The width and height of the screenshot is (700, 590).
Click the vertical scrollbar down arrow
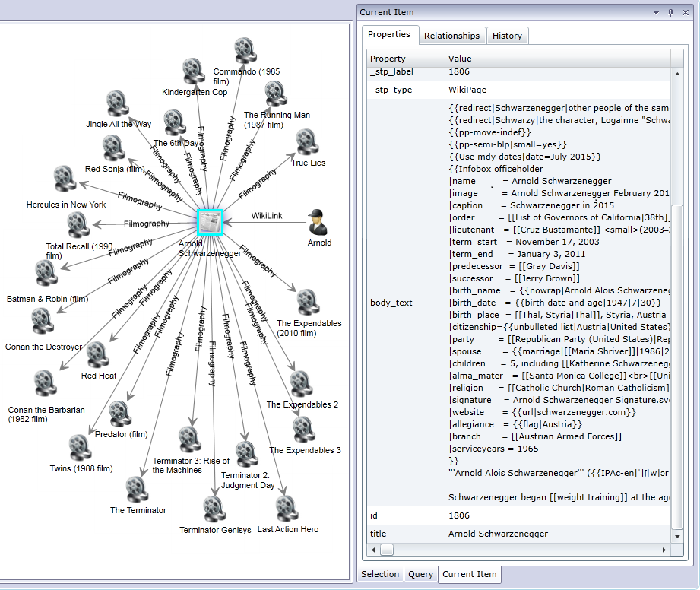click(677, 537)
